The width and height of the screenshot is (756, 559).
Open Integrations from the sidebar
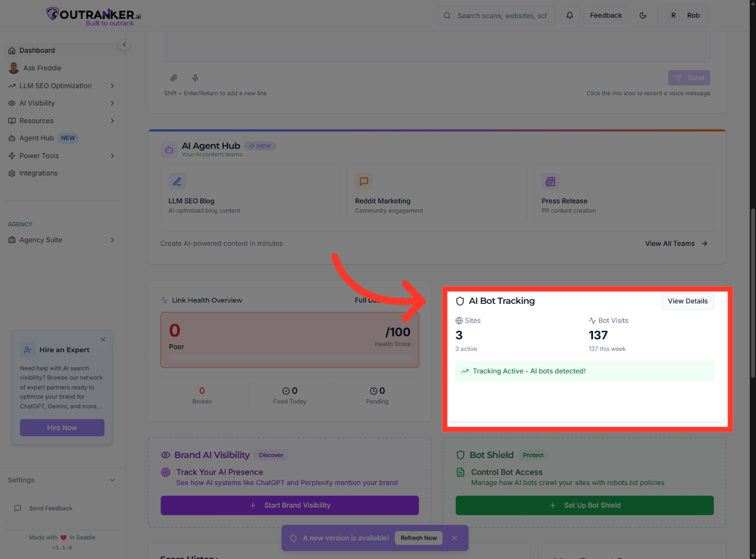[x=38, y=173]
